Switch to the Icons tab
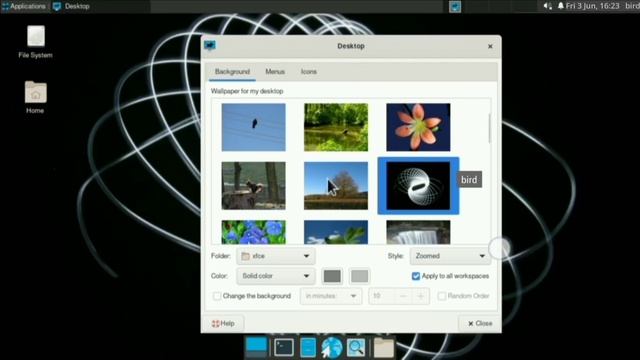Viewport: 640px width, 360px height. (x=309, y=72)
